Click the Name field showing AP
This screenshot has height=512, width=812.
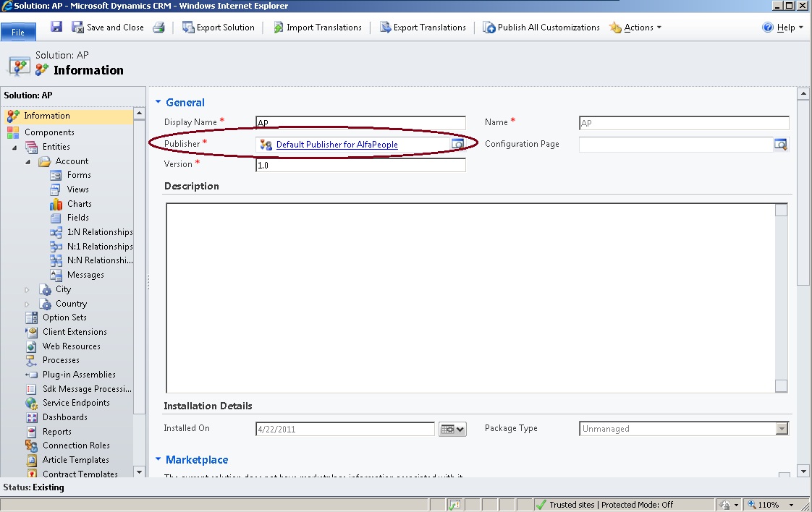684,123
